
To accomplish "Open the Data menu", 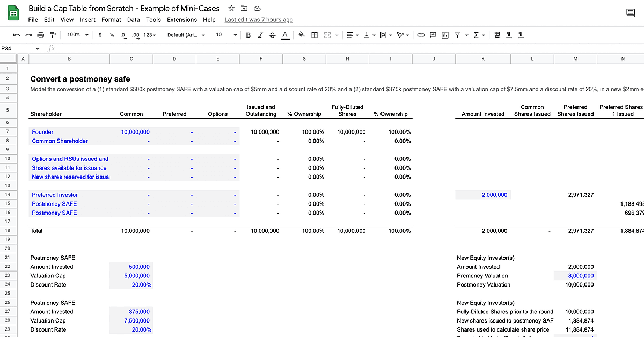I will (x=134, y=20).
